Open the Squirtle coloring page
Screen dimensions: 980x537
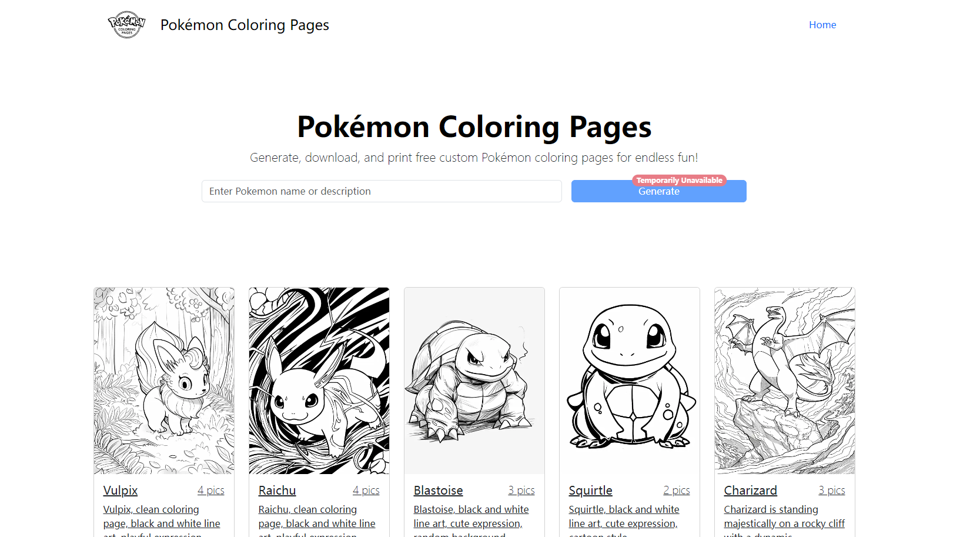[590, 490]
